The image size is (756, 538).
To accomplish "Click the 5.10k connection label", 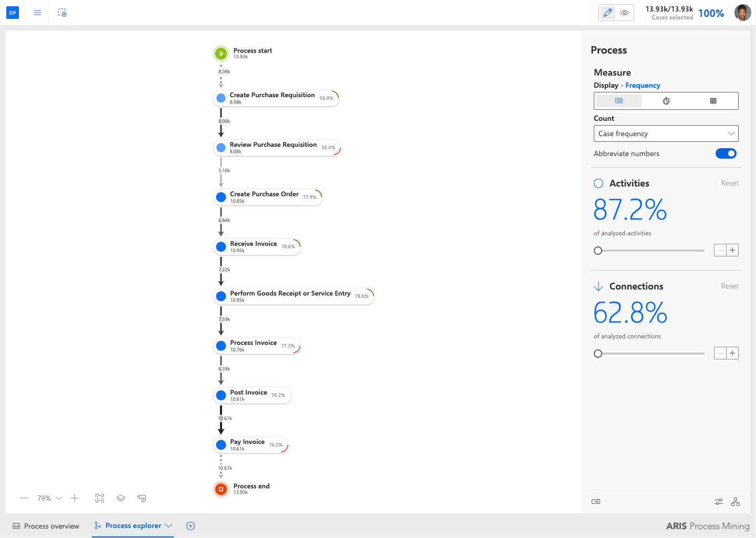I will tap(224, 171).
